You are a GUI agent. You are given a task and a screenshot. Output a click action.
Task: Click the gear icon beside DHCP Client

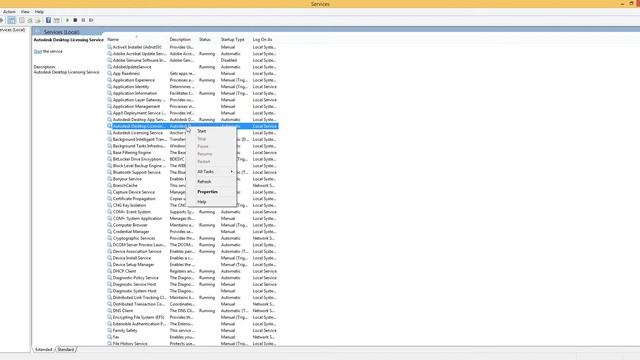point(109,271)
